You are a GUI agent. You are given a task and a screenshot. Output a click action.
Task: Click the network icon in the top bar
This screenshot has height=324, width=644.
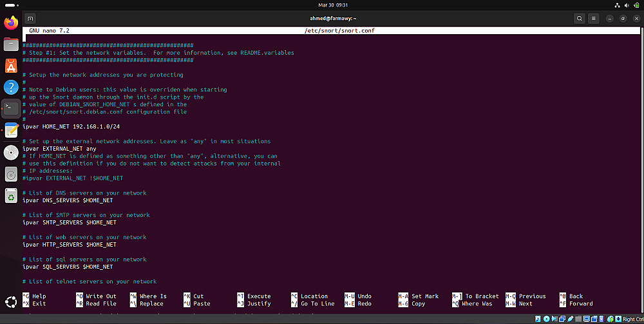[x=617, y=5]
